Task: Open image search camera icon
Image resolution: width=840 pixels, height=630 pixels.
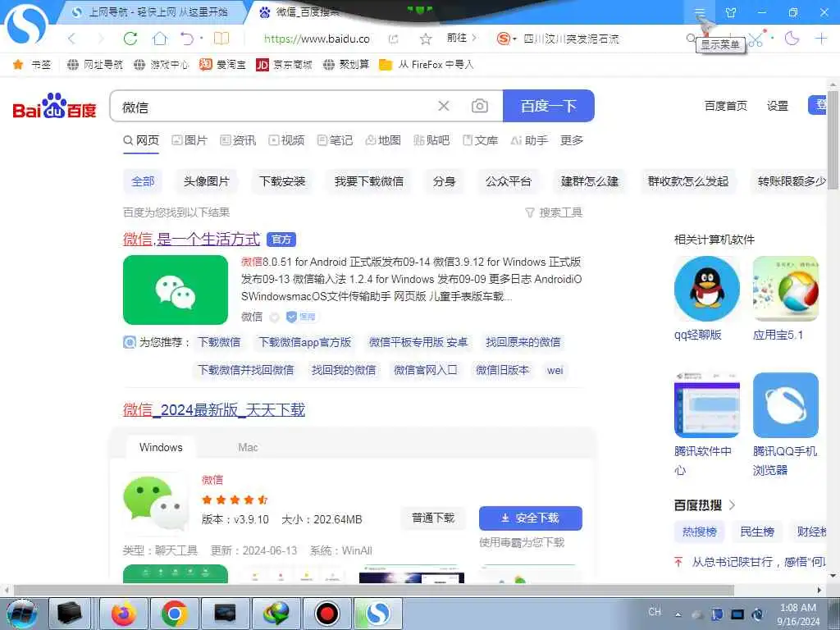Action: pyautogui.click(x=479, y=106)
